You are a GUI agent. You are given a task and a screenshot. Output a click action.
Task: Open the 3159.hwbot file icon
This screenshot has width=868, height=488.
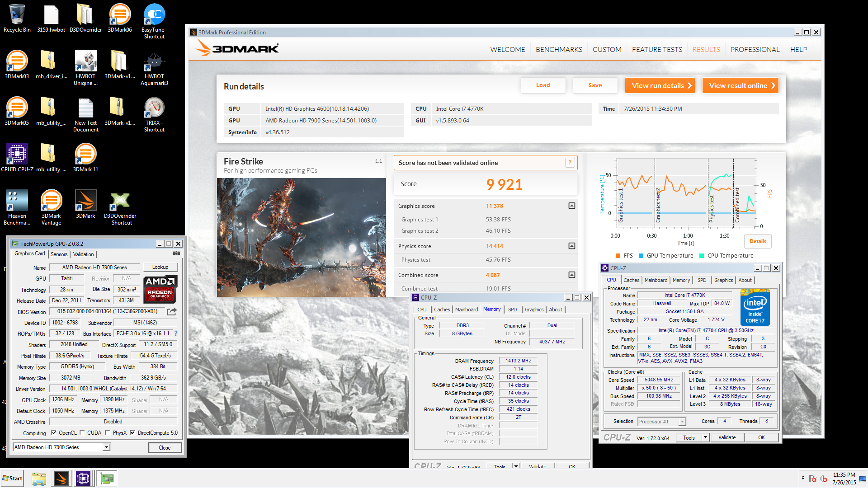click(x=51, y=18)
